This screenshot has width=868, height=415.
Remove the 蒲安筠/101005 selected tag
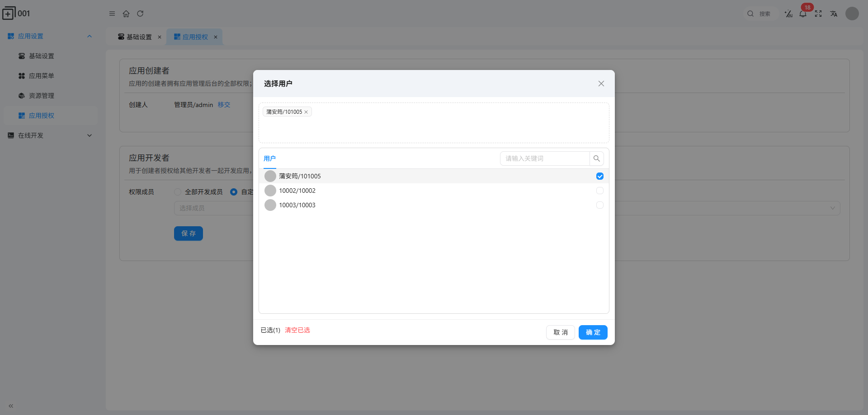pos(306,112)
